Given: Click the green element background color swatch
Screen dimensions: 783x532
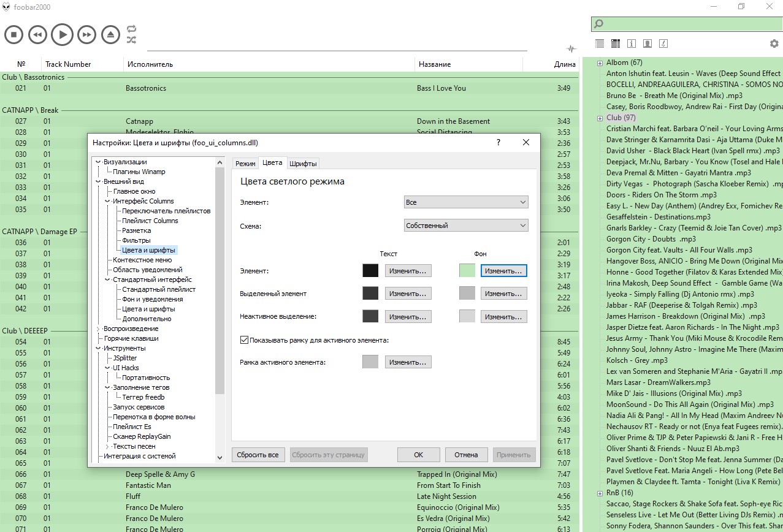Looking at the screenshot, I should 467,270.
